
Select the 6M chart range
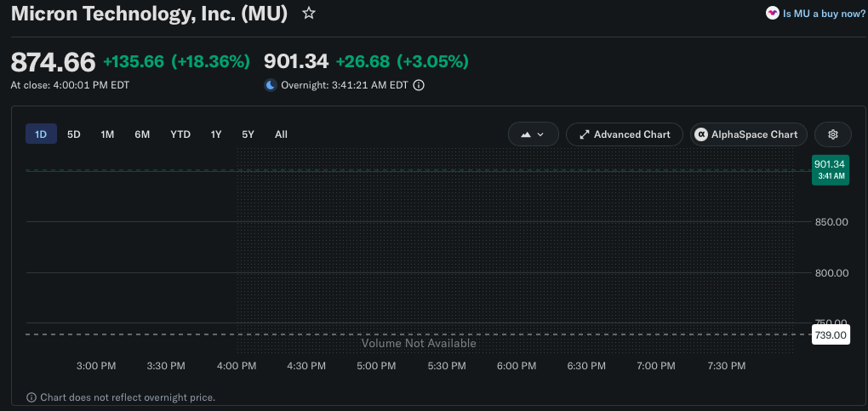[142, 134]
